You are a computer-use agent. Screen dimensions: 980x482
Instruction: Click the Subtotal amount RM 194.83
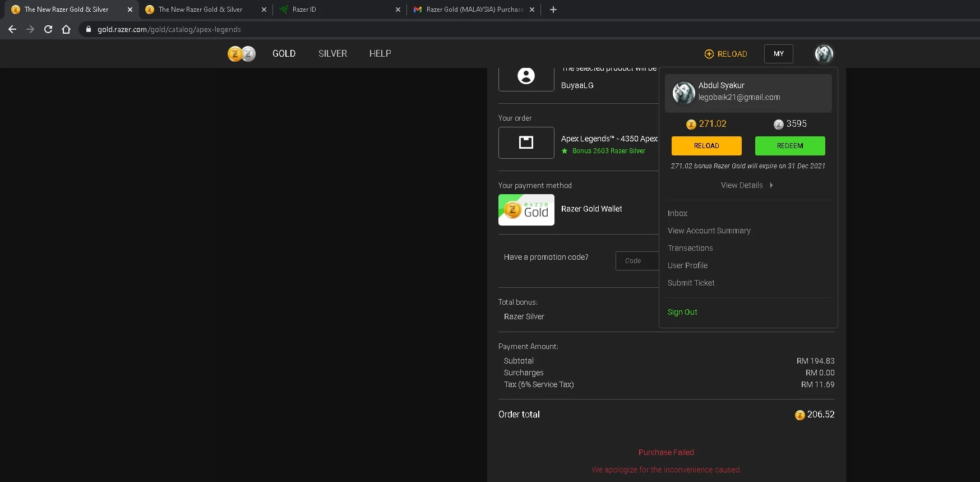coord(816,361)
